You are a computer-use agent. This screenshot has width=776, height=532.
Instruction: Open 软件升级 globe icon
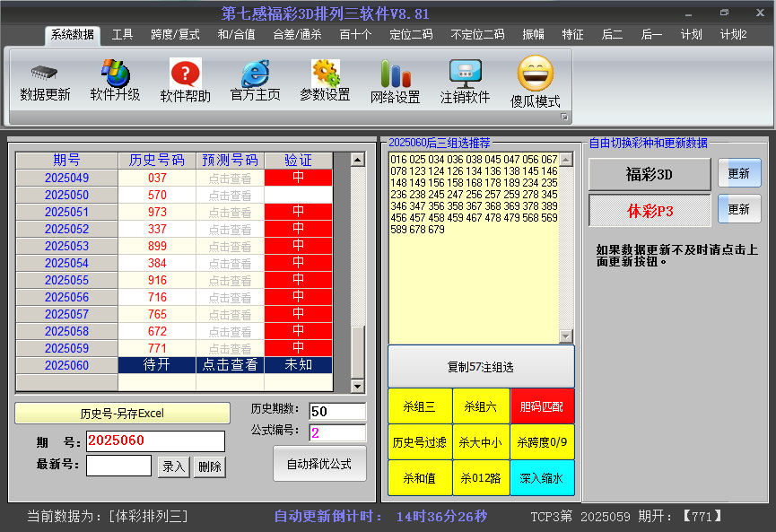tap(116, 73)
